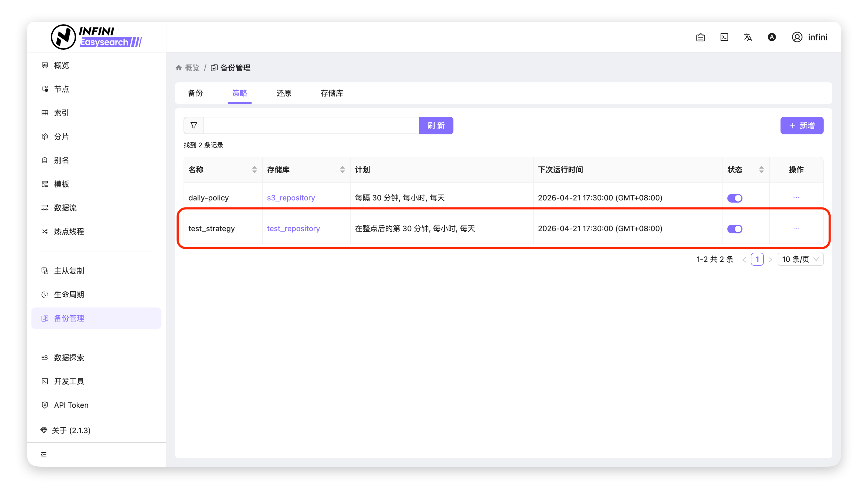Open the actions menu for daily-policy
Screen dimensions: 868x499
pyautogui.click(x=796, y=197)
